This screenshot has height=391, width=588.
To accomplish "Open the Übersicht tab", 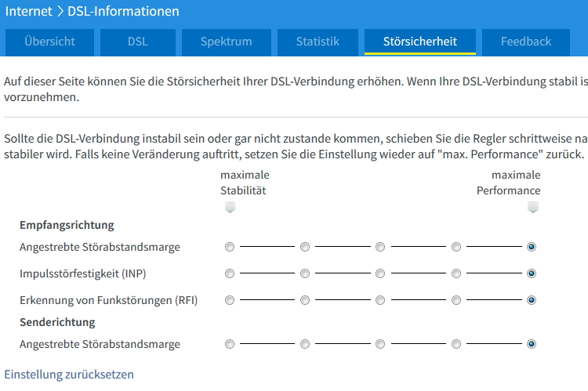I will click(x=49, y=42).
